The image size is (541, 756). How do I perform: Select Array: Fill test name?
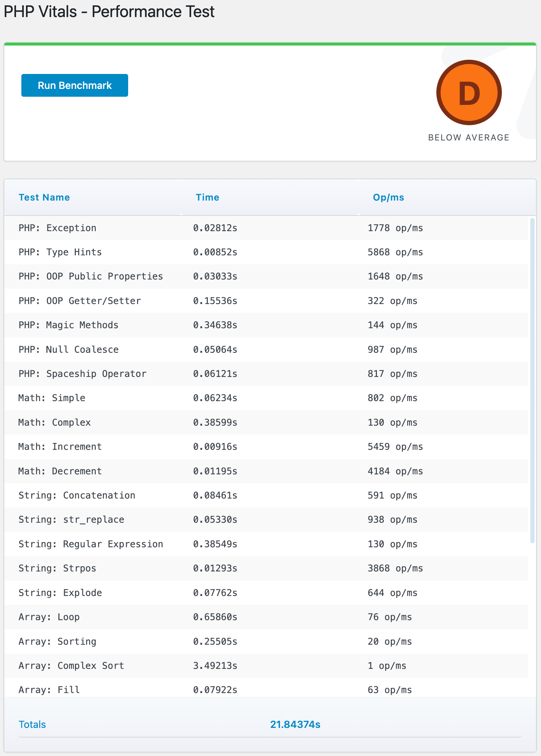tap(49, 690)
